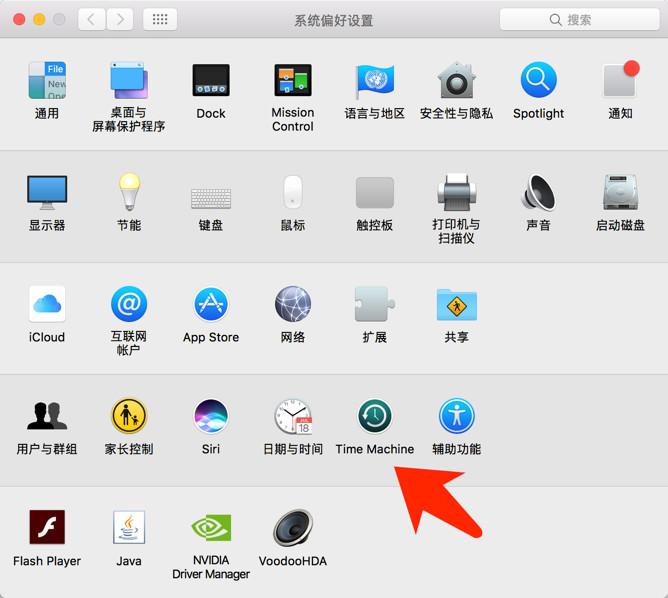Image resolution: width=668 pixels, height=598 pixels.
Task: Open 日期与时间 preferences
Action: click(x=293, y=417)
